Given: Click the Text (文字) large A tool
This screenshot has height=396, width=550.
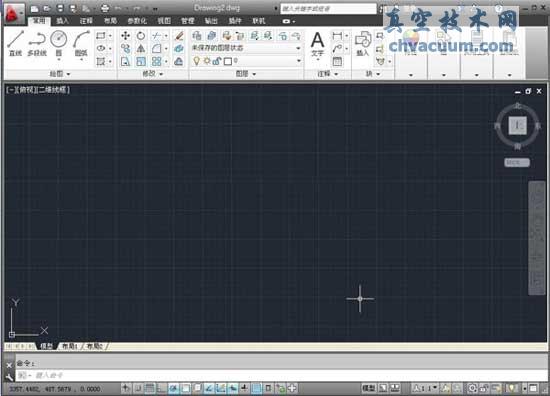Looking at the screenshot, I should coord(317,43).
